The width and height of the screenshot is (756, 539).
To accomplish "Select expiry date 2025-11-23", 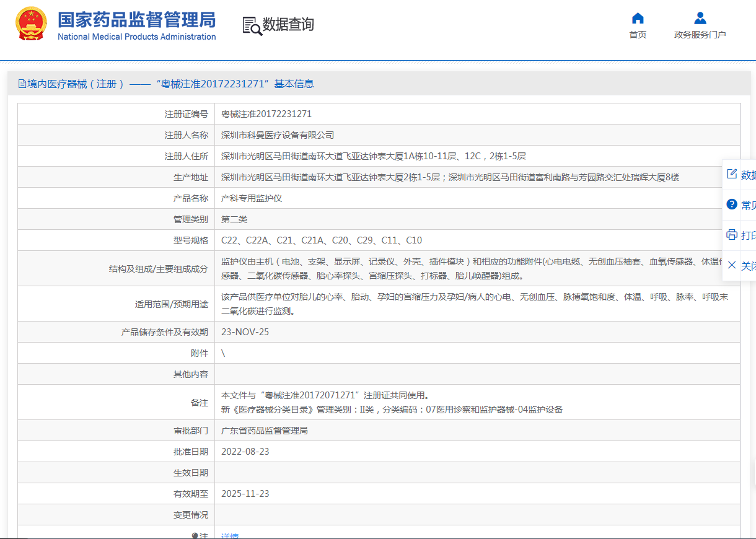I will (x=245, y=494).
